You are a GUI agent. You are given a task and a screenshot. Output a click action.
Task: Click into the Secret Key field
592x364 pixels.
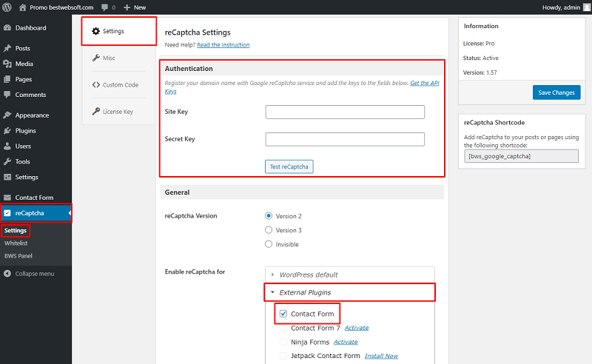[345, 139]
